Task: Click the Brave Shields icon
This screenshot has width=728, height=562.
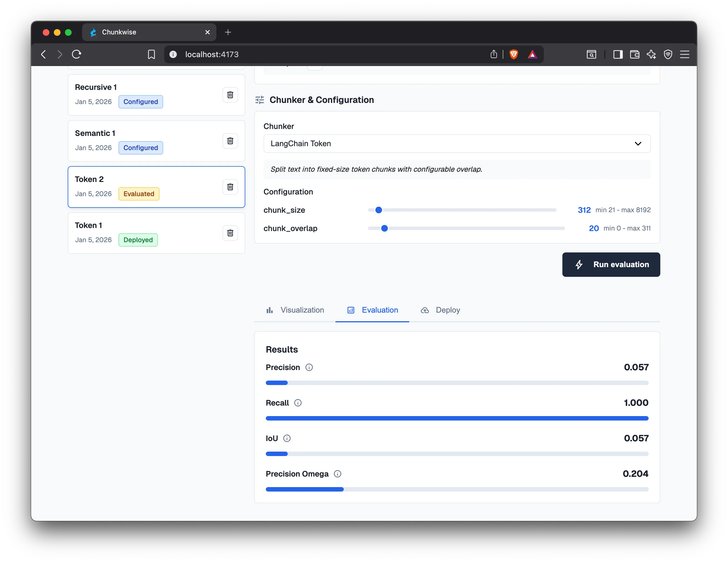Action: coord(513,54)
